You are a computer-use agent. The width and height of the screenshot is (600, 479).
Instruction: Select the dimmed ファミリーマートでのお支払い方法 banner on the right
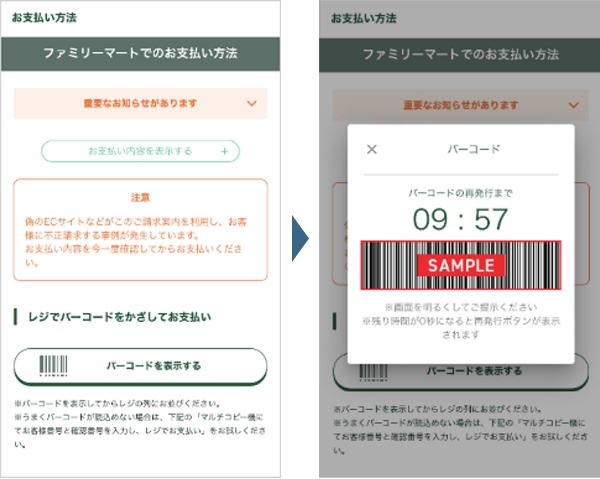pos(460,54)
